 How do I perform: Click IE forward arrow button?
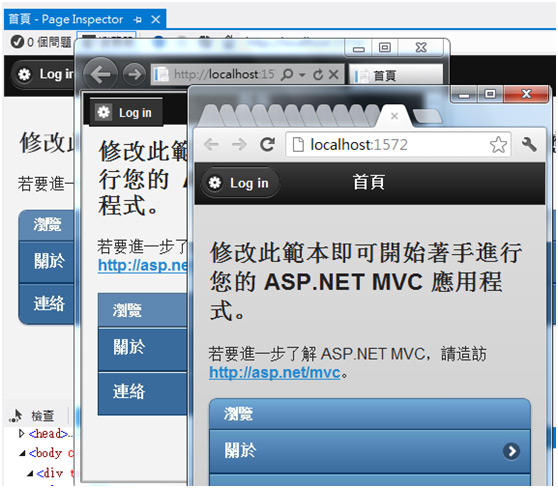coord(134,74)
